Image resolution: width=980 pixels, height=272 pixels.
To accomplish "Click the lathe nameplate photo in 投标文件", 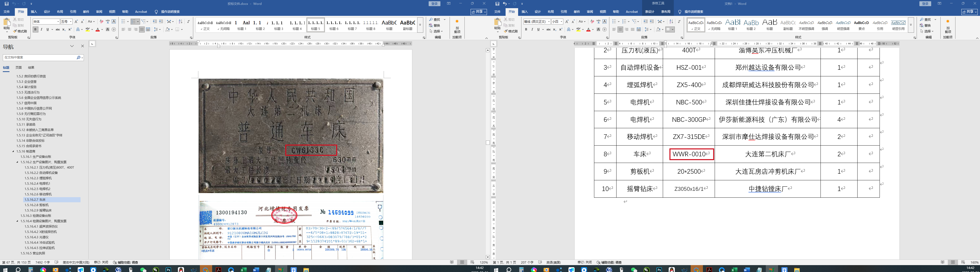I will click(291, 136).
